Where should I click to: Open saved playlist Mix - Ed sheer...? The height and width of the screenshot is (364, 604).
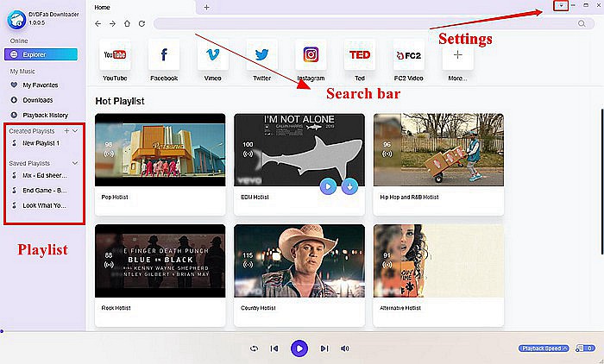[44, 176]
